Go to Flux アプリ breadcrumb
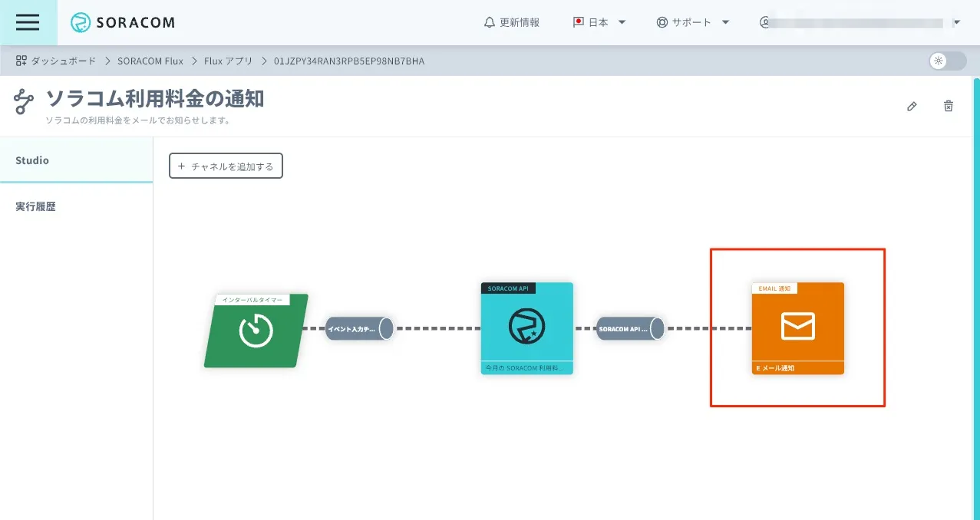This screenshot has height=520, width=980. (x=228, y=61)
